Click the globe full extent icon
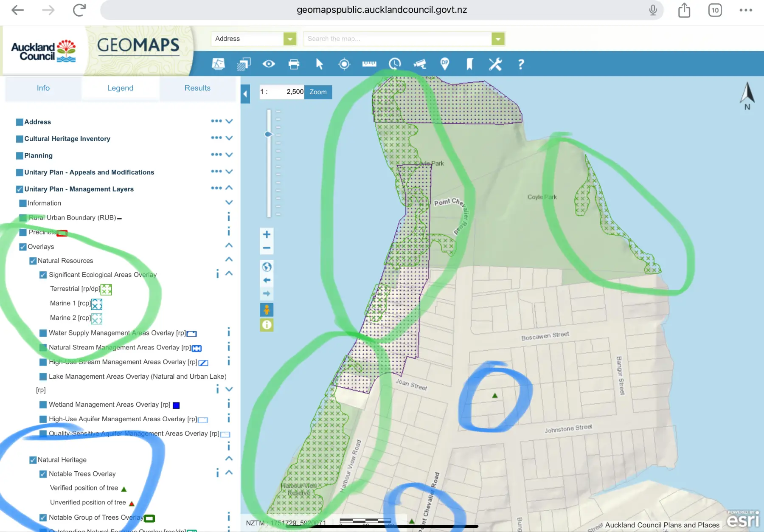The height and width of the screenshot is (532, 764). (267, 267)
